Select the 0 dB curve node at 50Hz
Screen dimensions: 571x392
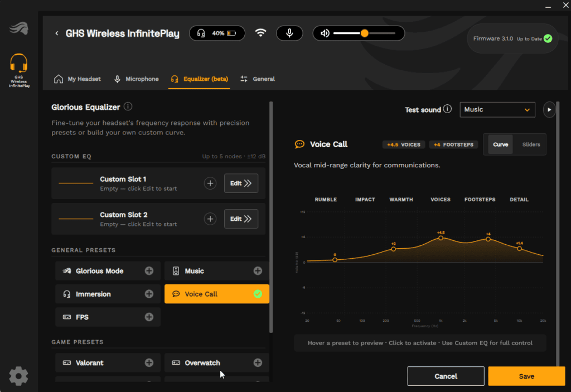coord(335,260)
